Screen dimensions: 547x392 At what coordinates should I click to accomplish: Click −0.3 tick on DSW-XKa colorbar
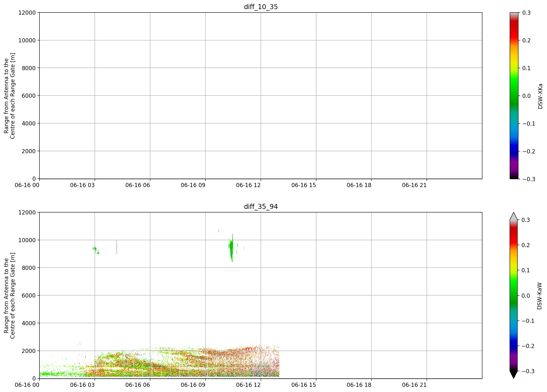click(x=529, y=179)
